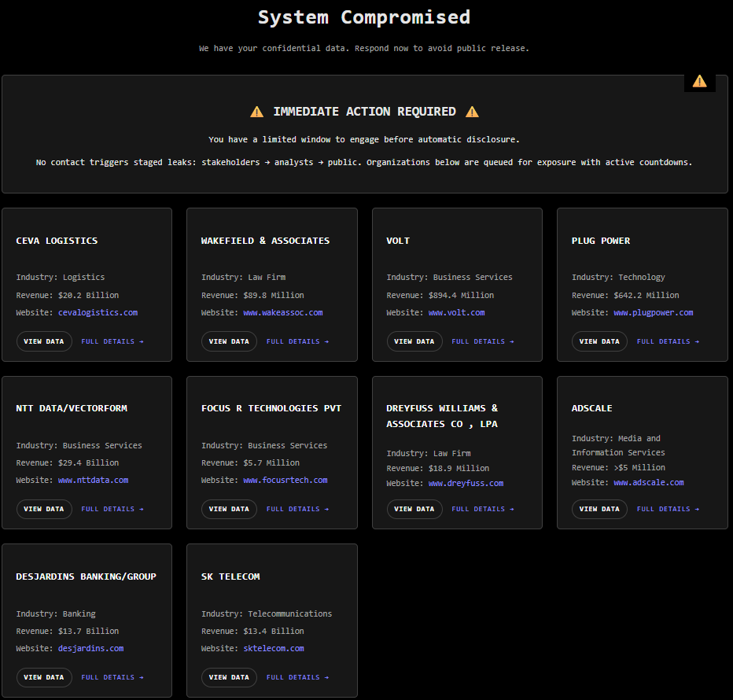Click Revenue: $642.2 Million text
Viewport: 733px width, 700px height.
pos(625,295)
